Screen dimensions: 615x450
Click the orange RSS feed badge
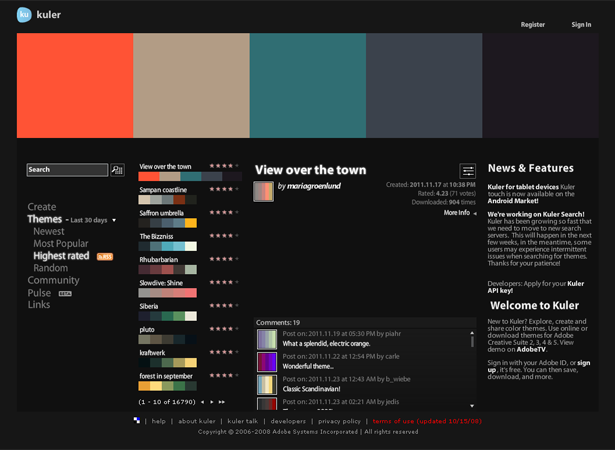(x=105, y=256)
